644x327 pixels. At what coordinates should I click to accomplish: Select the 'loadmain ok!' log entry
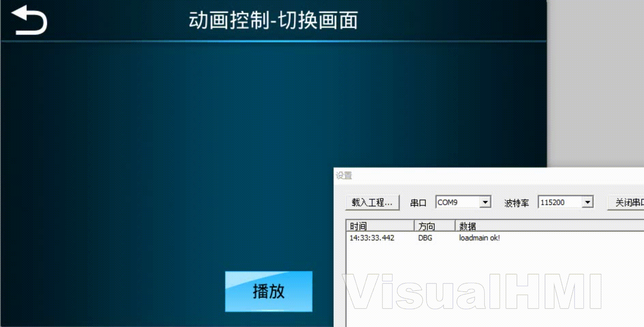click(x=479, y=238)
